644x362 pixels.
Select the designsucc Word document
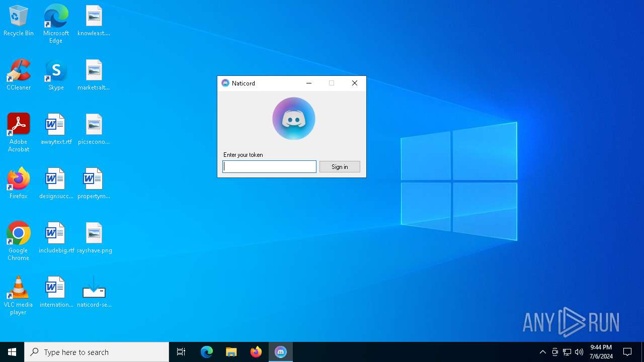56,184
